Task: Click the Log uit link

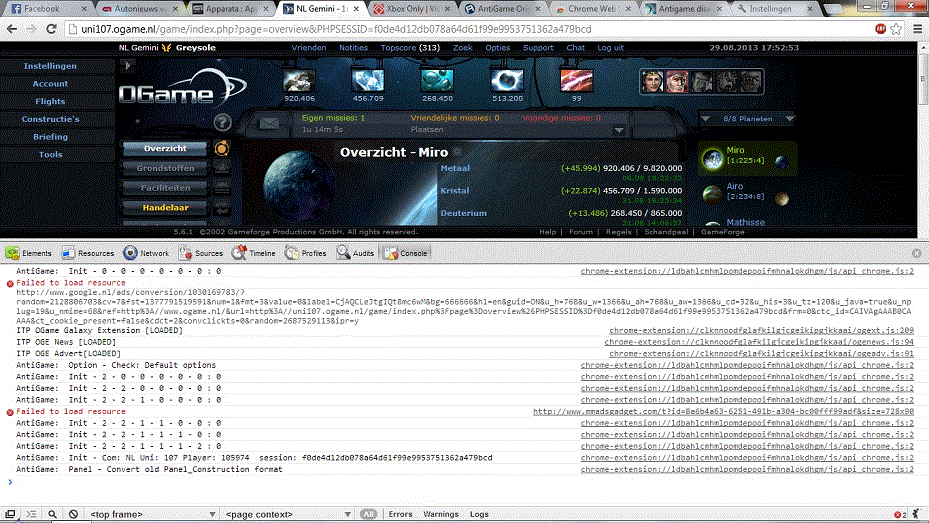Action: pyautogui.click(x=610, y=47)
